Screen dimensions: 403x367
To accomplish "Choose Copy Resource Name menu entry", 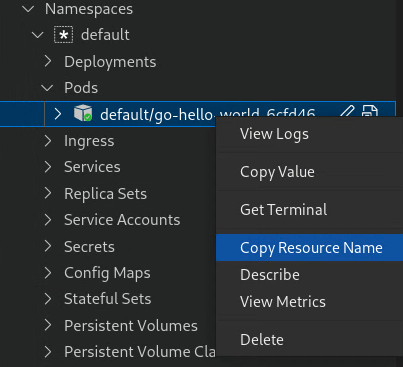I will coord(309,248).
